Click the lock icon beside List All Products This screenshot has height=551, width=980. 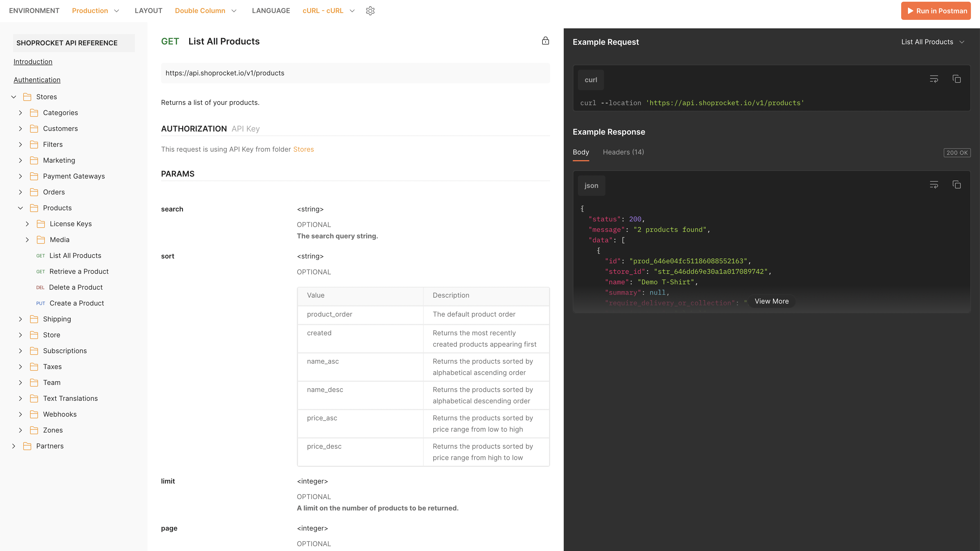click(545, 41)
